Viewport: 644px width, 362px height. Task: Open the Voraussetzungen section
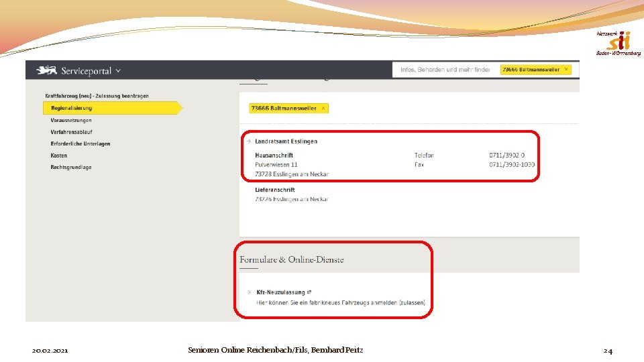point(71,120)
